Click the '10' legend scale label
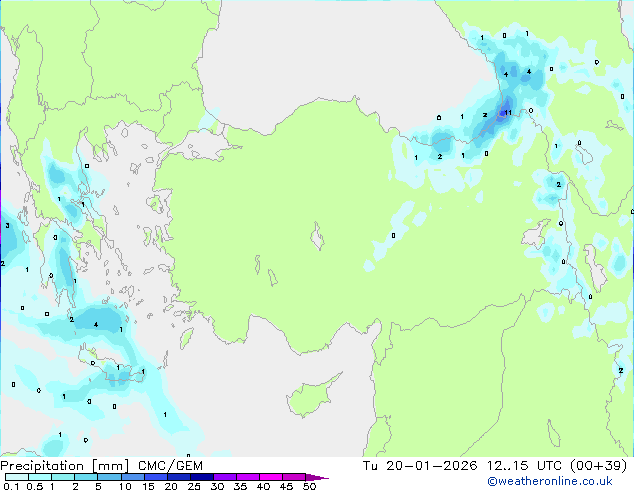 [125, 486]
